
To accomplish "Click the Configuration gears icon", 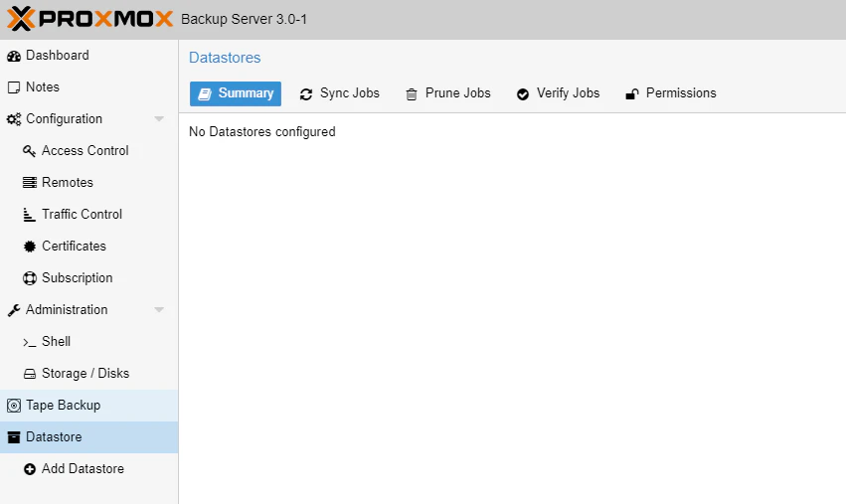I will tap(14, 119).
